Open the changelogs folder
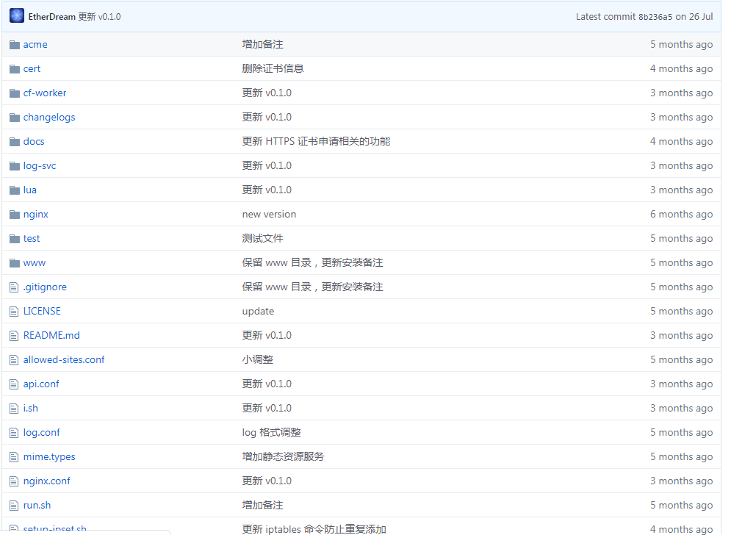 click(49, 117)
